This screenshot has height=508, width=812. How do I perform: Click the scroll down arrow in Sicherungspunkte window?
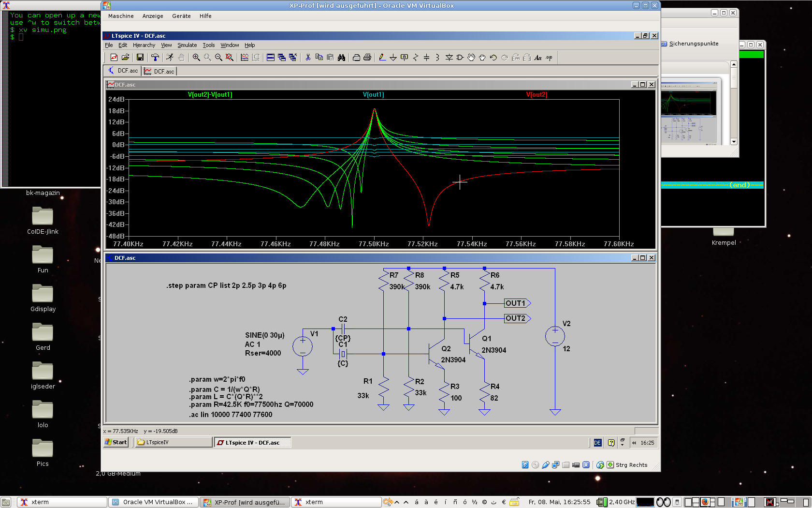pos(734,142)
